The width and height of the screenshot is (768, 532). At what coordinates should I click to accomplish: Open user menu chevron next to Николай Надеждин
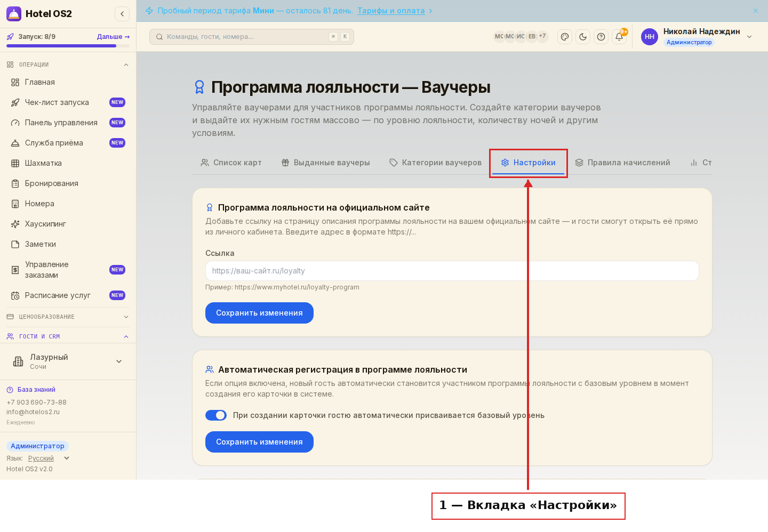(x=749, y=37)
